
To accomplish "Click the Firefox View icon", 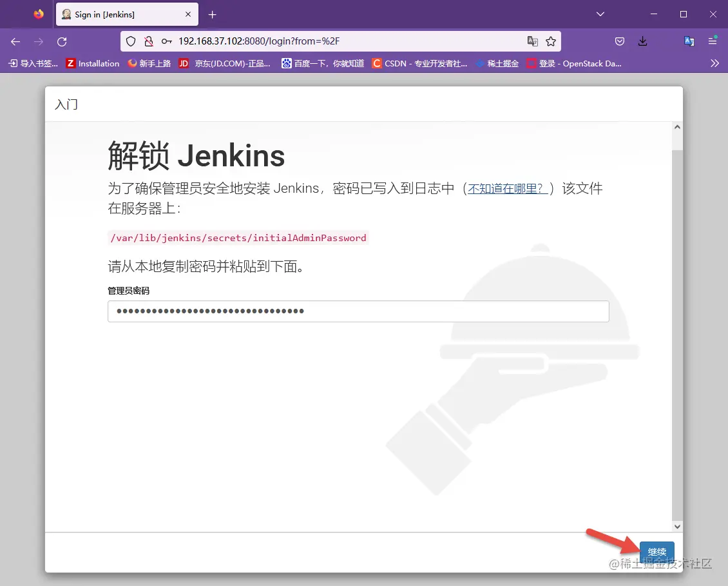I will (39, 14).
